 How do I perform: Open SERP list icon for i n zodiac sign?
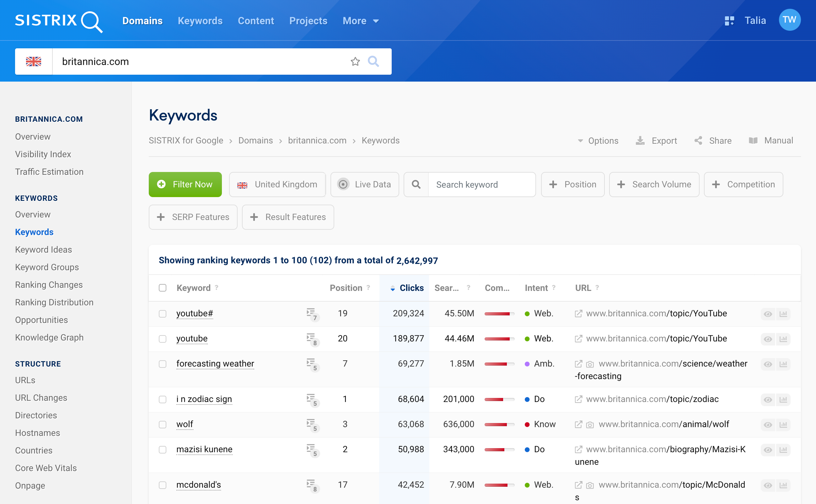click(312, 400)
